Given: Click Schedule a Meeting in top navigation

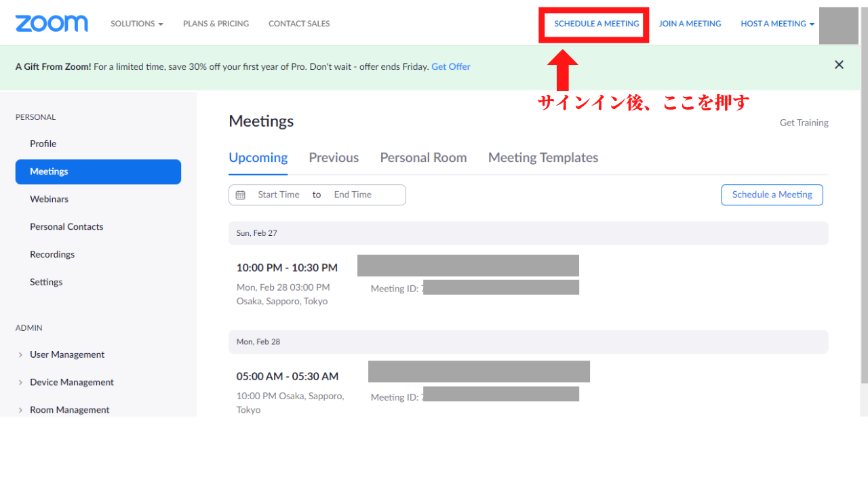Looking at the screenshot, I should click(x=596, y=24).
